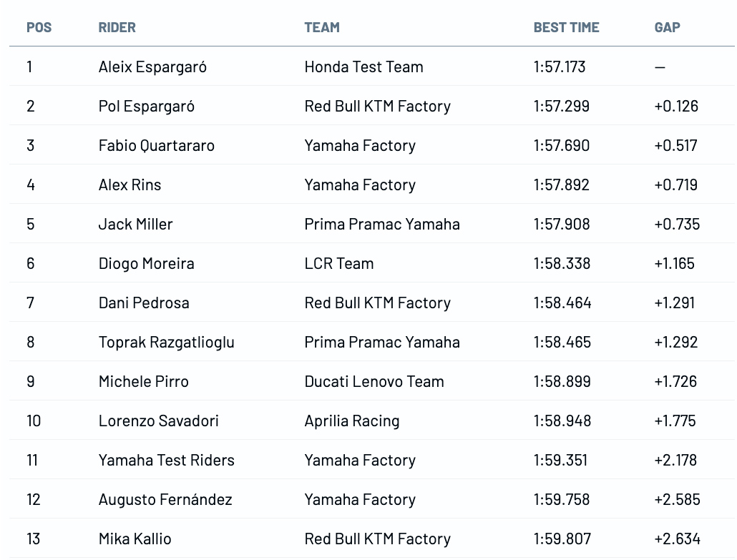
Task: Select the BEST TIME column header
Action: click(566, 28)
